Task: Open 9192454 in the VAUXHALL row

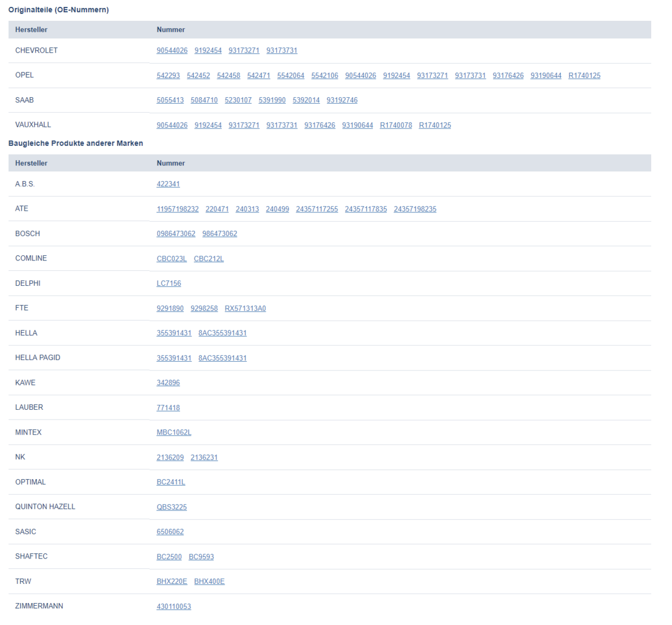Action: 208,125
